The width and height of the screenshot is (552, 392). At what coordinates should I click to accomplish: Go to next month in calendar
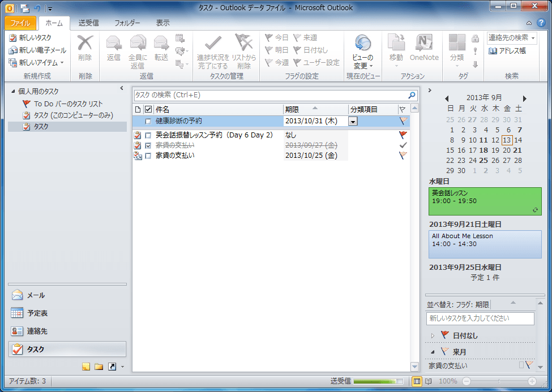click(524, 98)
